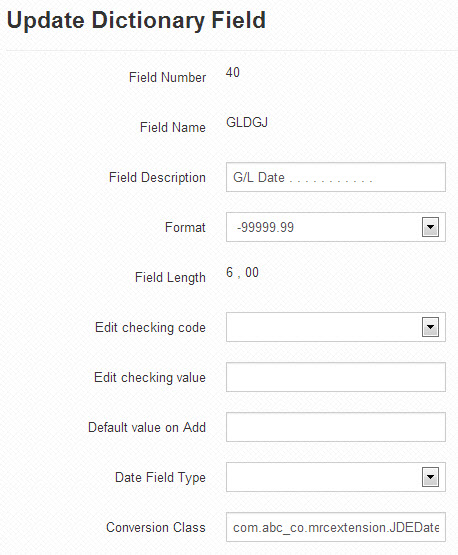Open the Format combo box showing -99999.99

336,227
